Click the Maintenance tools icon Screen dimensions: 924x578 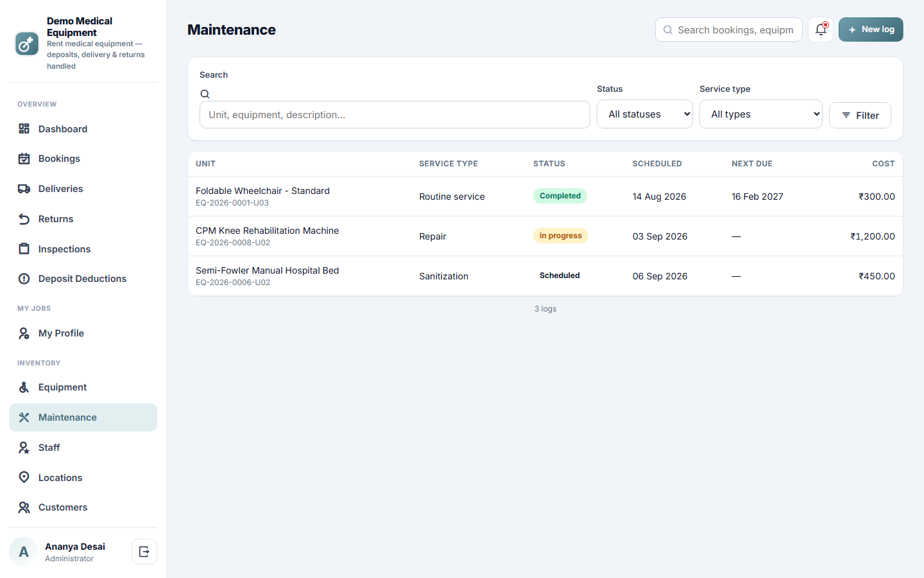pos(24,417)
